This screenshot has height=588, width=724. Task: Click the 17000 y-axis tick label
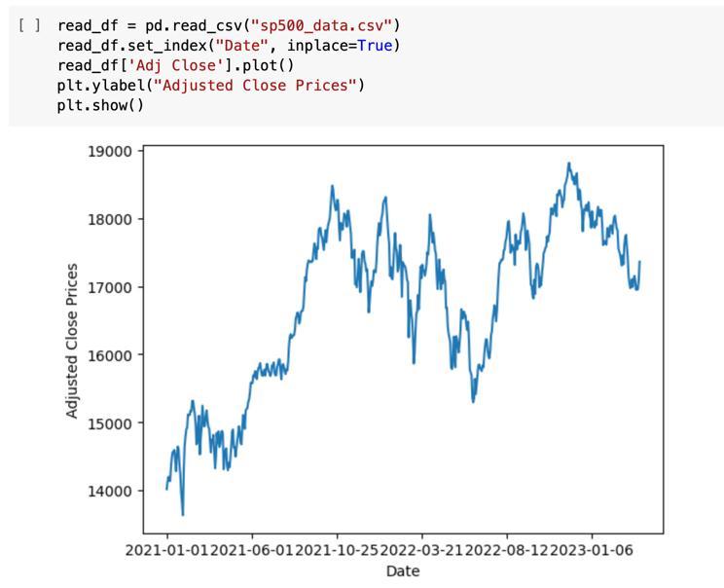pyautogui.click(x=110, y=287)
